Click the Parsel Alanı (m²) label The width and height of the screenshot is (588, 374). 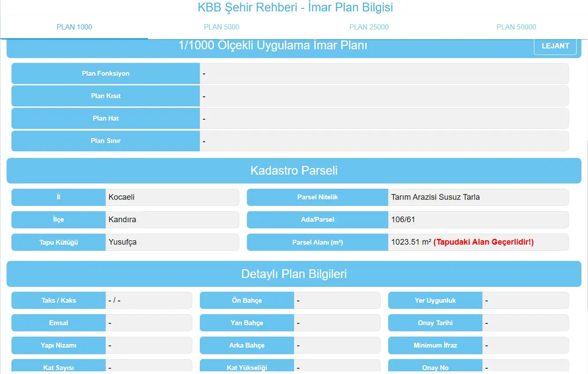tap(317, 242)
